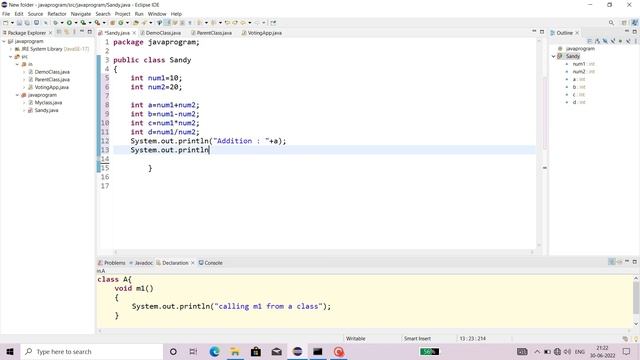Click the Save All toolbar icon

coord(27,23)
